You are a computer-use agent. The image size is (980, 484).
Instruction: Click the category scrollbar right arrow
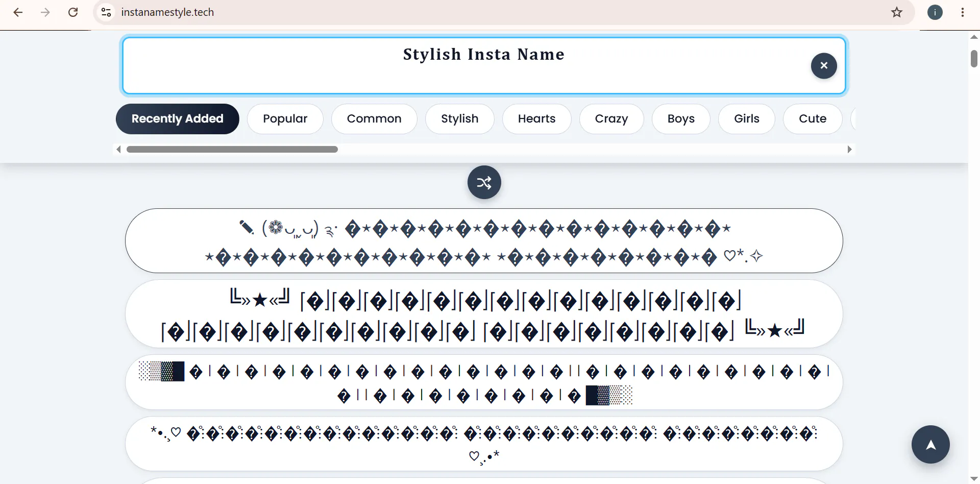[849, 149]
